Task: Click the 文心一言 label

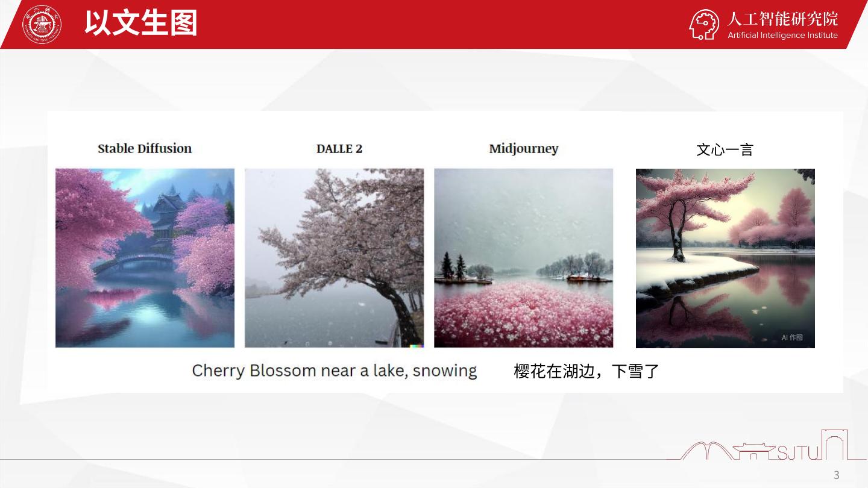Action: pos(725,149)
